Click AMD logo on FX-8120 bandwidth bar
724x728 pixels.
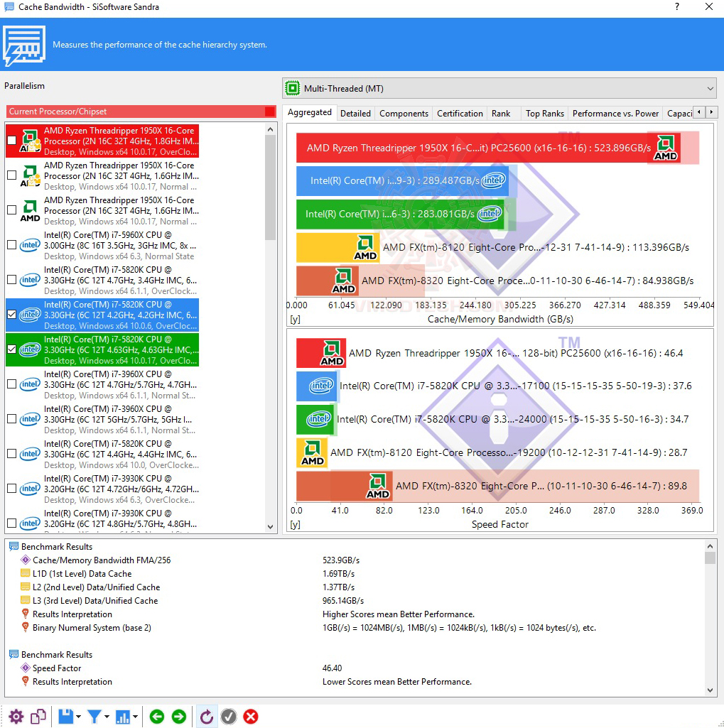tap(365, 247)
